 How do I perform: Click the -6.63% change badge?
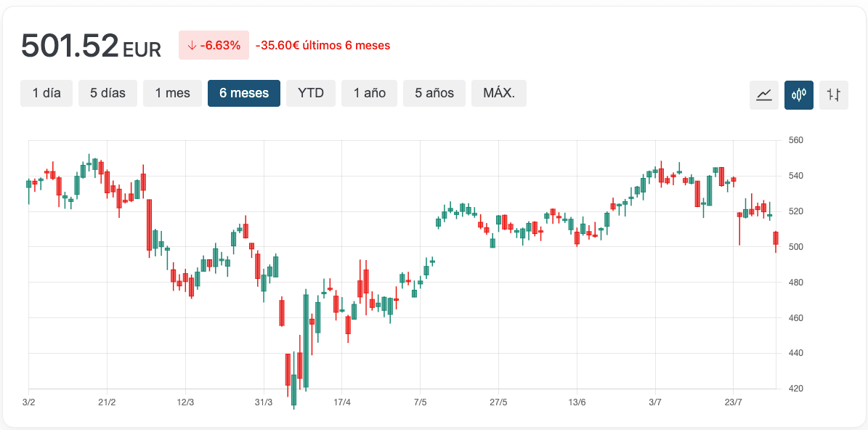point(214,45)
